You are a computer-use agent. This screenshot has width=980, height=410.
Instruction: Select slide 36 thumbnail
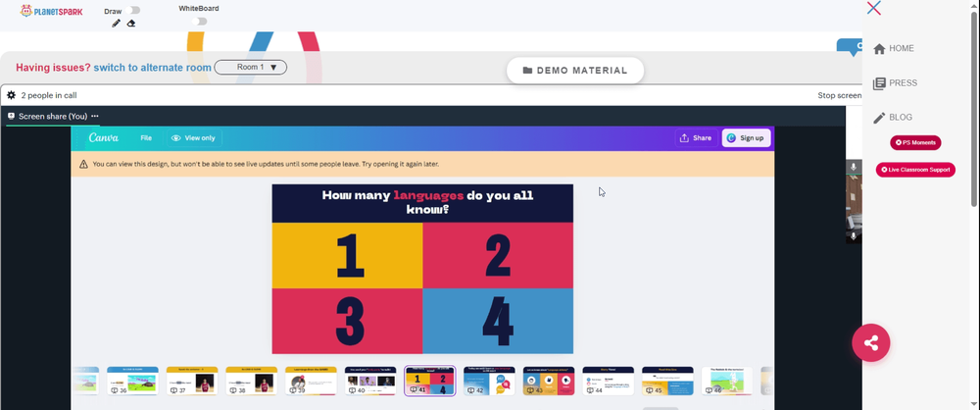(132, 382)
